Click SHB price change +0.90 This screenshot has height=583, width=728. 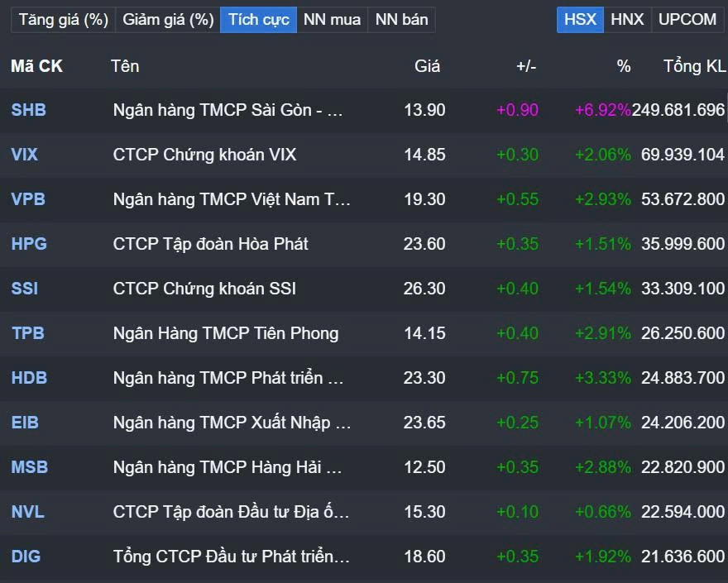pyautogui.click(x=517, y=110)
